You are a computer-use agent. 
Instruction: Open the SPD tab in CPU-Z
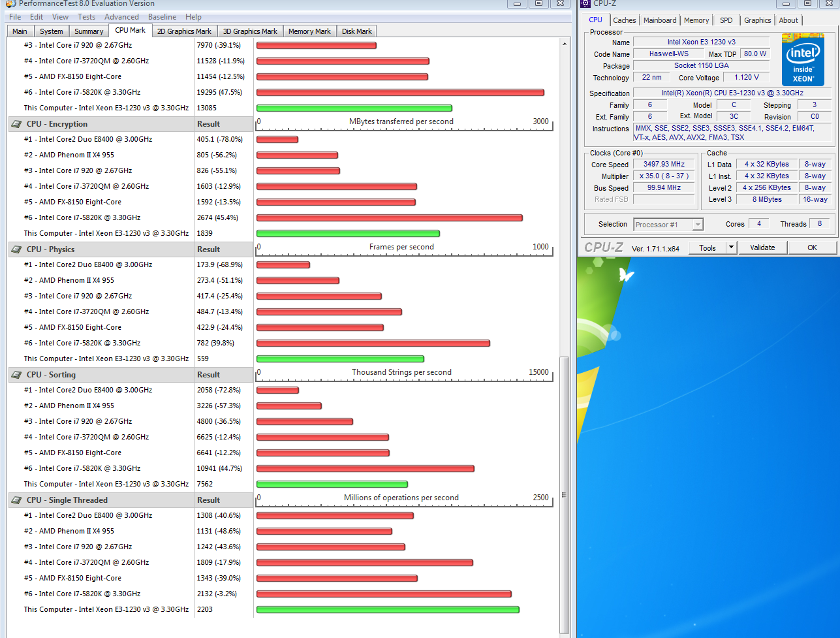726,20
